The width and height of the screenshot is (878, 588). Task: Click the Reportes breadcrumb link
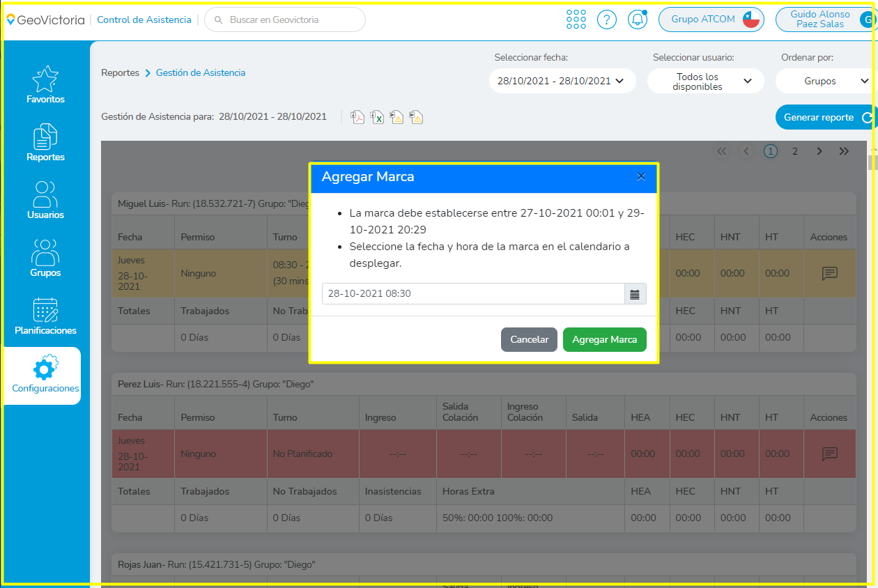point(120,72)
